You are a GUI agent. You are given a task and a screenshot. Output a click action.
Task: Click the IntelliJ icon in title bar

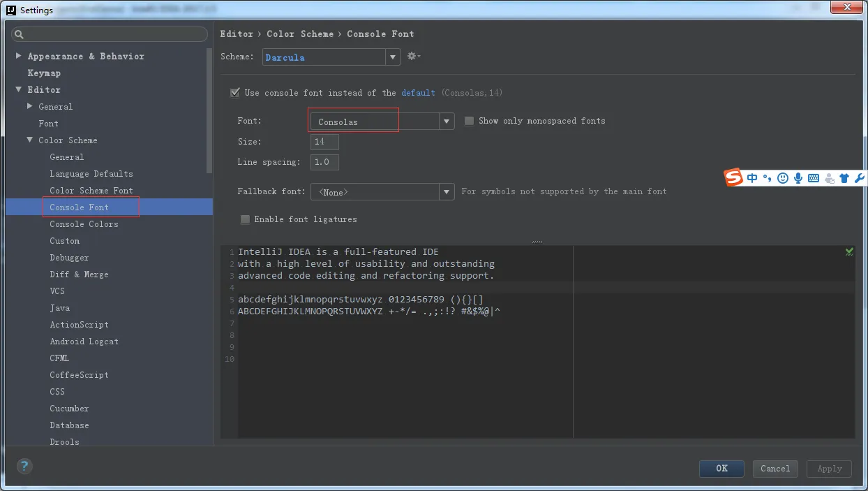pos(10,10)
